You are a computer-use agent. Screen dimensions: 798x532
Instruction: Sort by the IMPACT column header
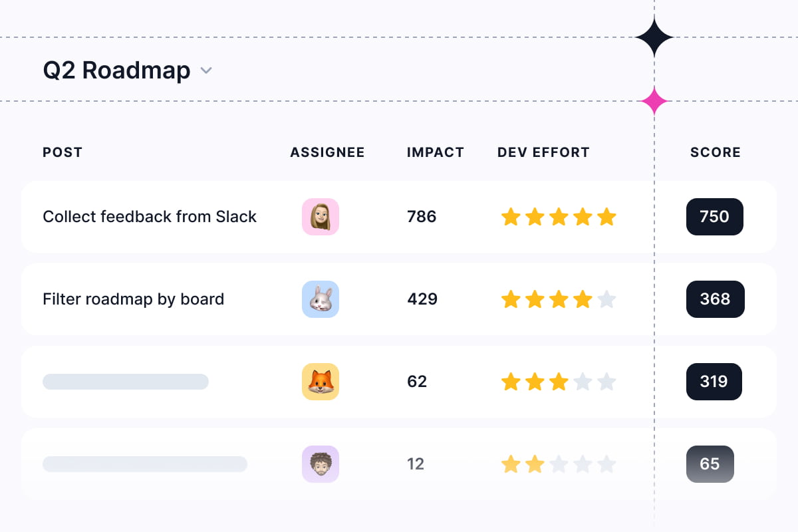point(435,152)
